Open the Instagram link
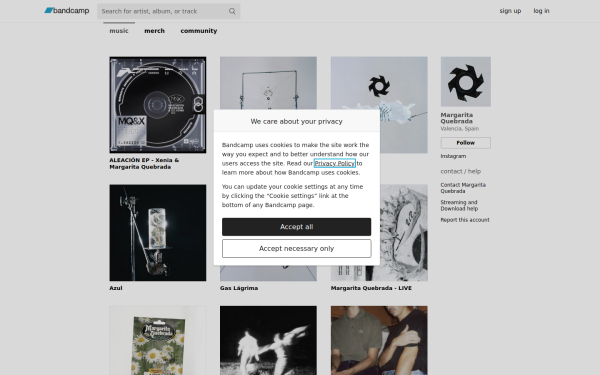 pos(453,156)
